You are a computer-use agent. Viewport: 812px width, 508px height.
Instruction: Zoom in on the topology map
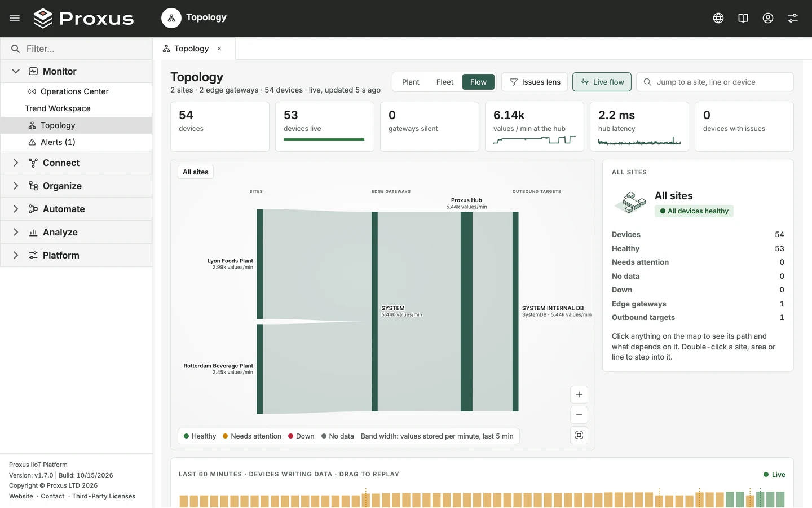pyautogui.click(x=579, y=395)
